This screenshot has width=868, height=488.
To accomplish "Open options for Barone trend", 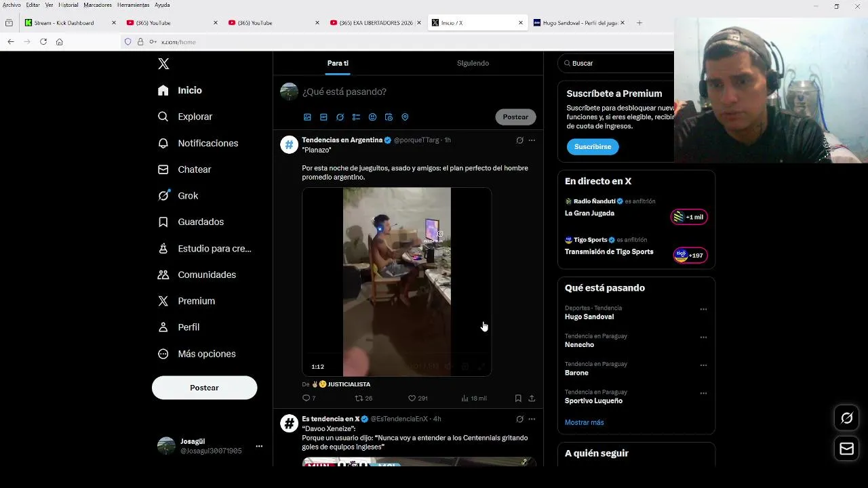I will click(703, 365).
